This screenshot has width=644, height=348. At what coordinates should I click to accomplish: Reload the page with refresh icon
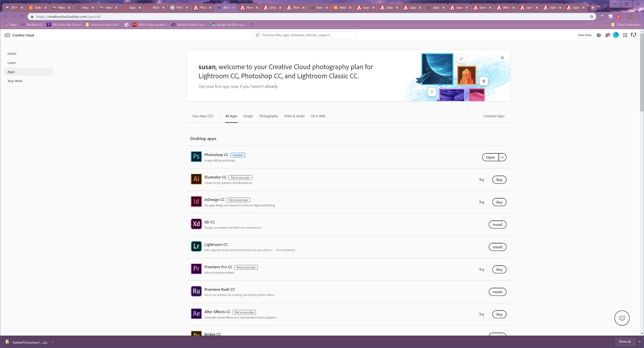[x=22, y=17]
